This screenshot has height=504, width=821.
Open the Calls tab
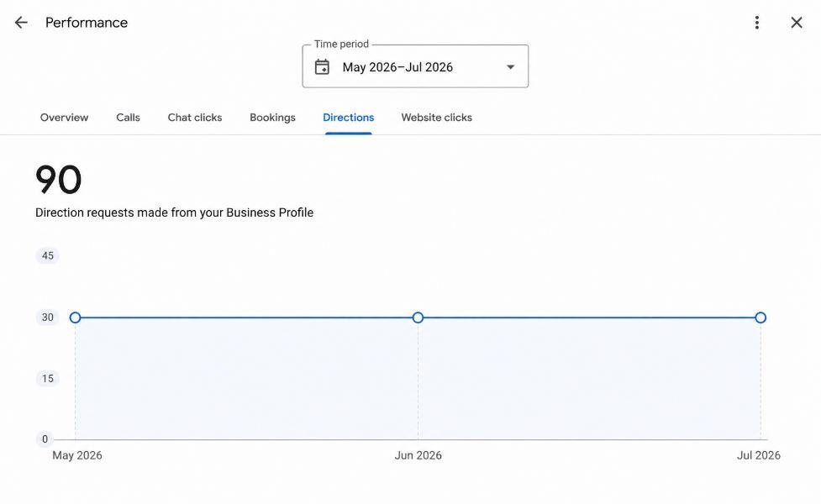129,118
